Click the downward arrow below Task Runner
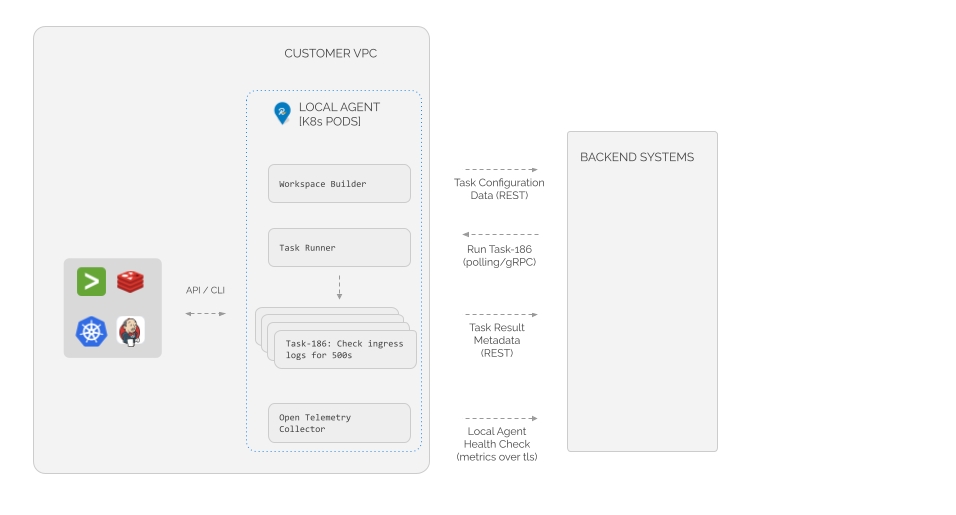Viewport: 956px width, 515px height. click(339, 287)
